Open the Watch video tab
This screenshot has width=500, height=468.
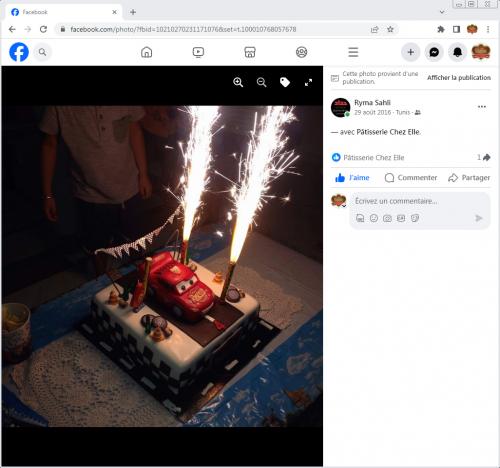(x=198, y=52)
